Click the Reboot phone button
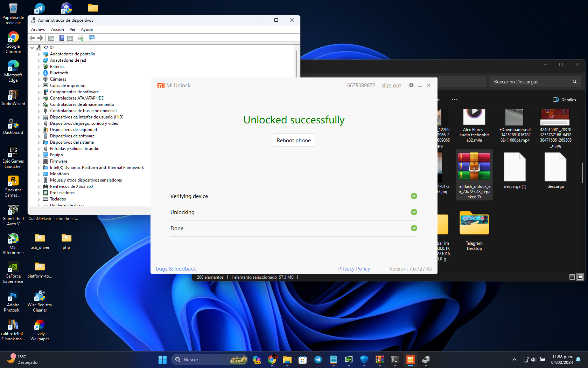Image resolution: width=588 pixels, height=368 pixels. click(294, 140)
